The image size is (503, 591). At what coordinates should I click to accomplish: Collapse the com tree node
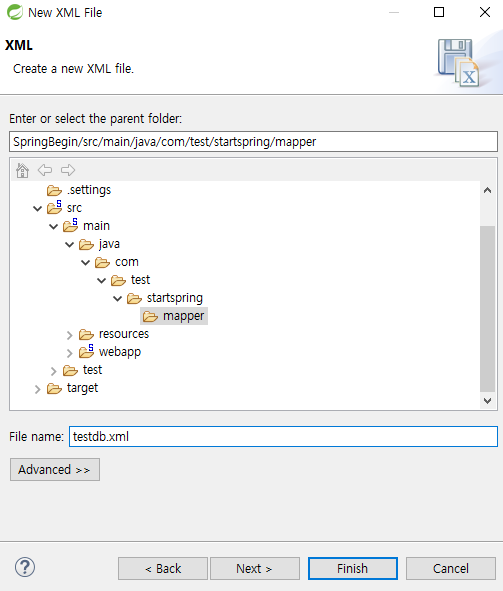pyautogui.click(x=86, y=262)
